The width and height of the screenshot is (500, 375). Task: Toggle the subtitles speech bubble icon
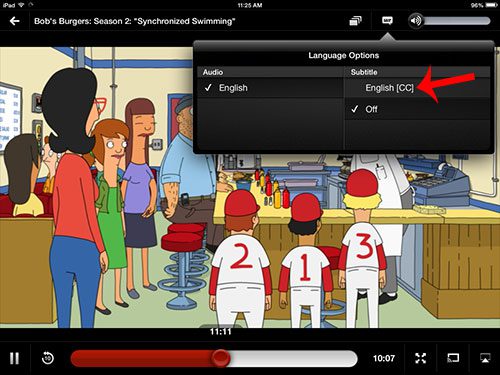pyautogui.click(x=387, y=21)
